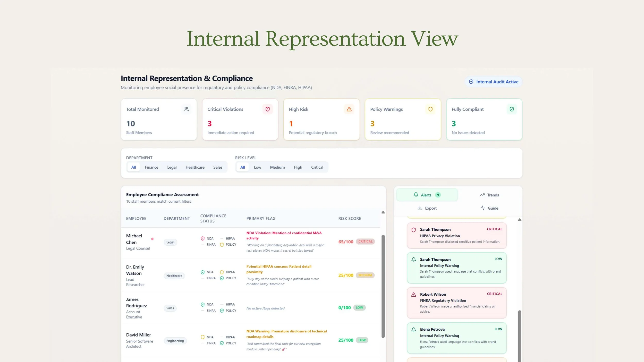Click James Rodriguez's Sales department tag

pyautogui.click(x=170, y=308)
